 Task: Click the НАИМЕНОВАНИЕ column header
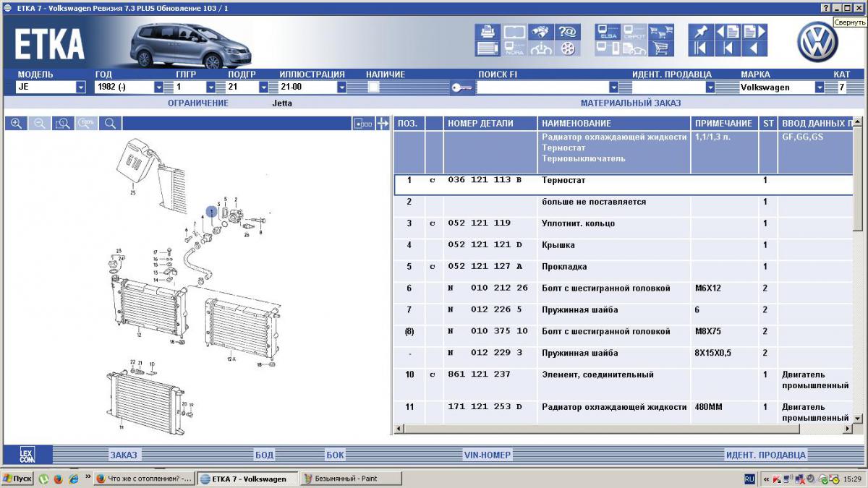614,124
